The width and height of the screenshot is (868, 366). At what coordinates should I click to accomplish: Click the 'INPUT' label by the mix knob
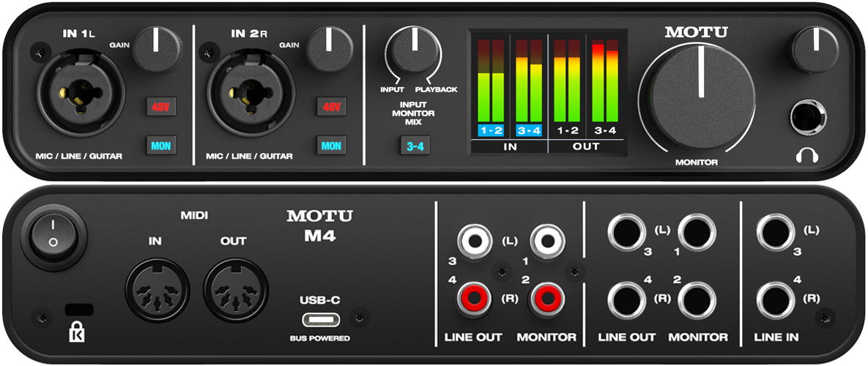(392, 89)
